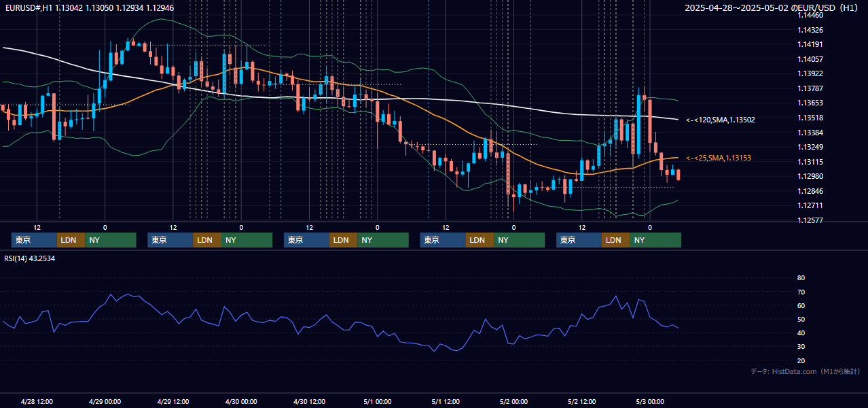
Task: Click the 120 SMA label showing 1.13502
Action: coord(721,120)
